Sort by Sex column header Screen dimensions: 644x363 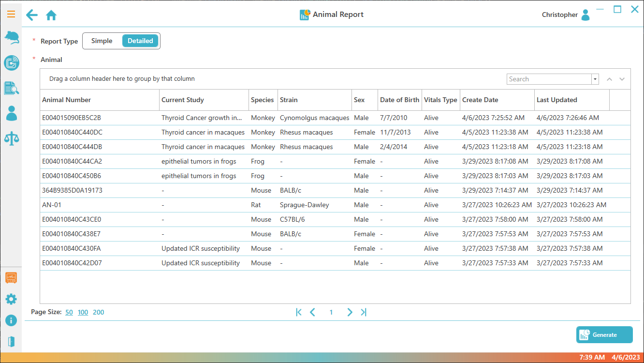pyautogui.click(x=365, y=100)
